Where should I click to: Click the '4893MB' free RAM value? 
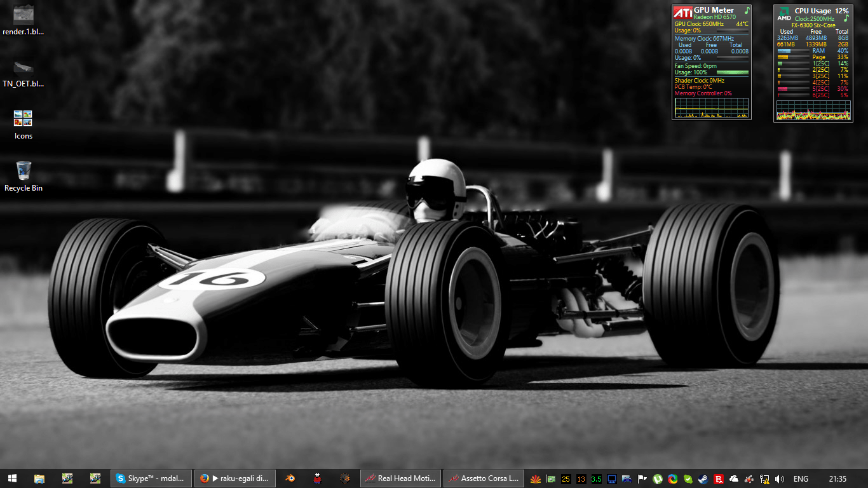coord(816,38)
